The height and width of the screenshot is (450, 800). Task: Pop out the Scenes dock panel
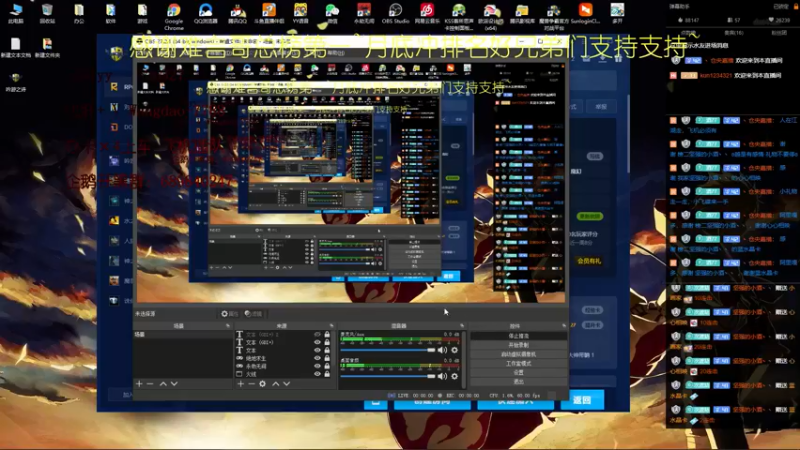coord(228,326)
